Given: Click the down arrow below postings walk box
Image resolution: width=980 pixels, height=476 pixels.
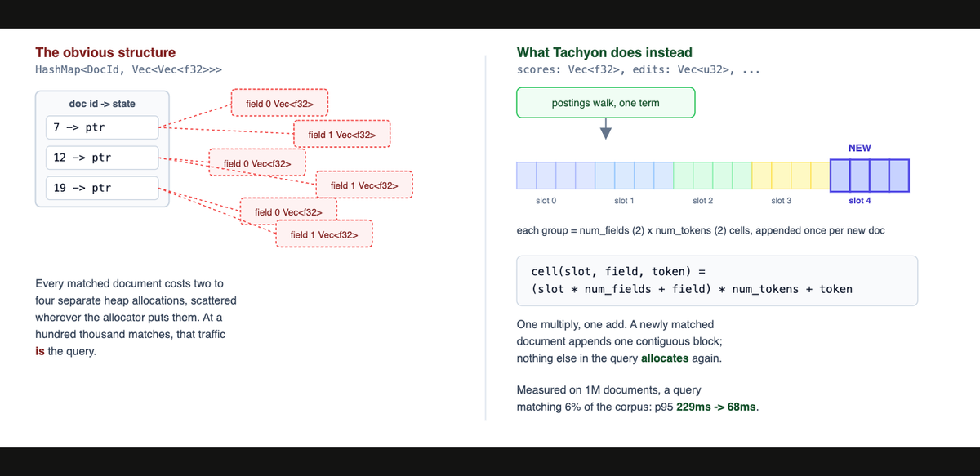Looking at the screenshot, I should 606,129.
